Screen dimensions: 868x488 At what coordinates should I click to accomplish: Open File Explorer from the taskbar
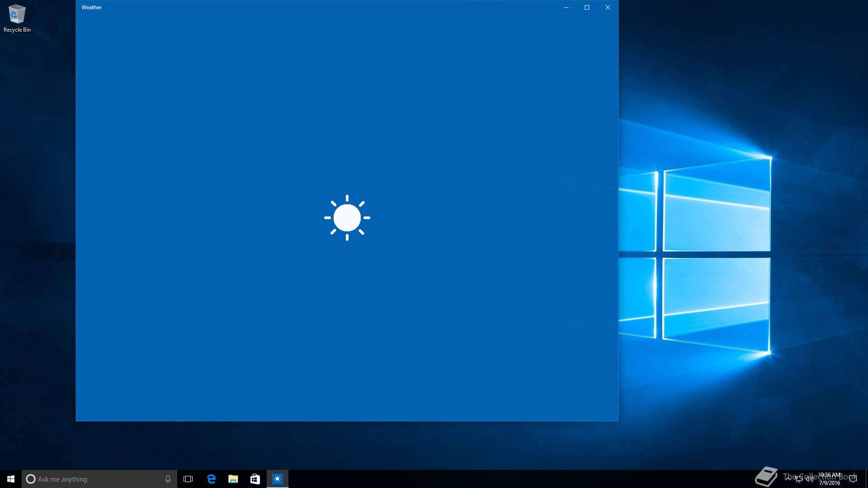click(233, 479)
